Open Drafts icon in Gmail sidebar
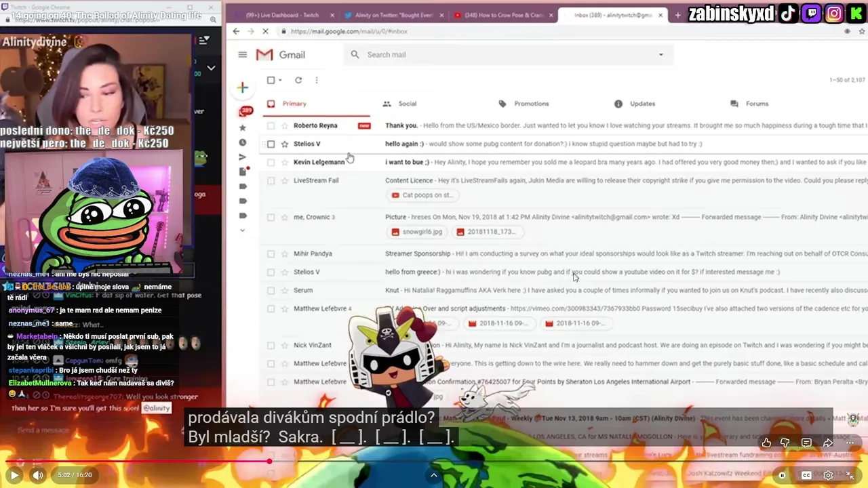The image size is (868, 488). coord(243,171)
